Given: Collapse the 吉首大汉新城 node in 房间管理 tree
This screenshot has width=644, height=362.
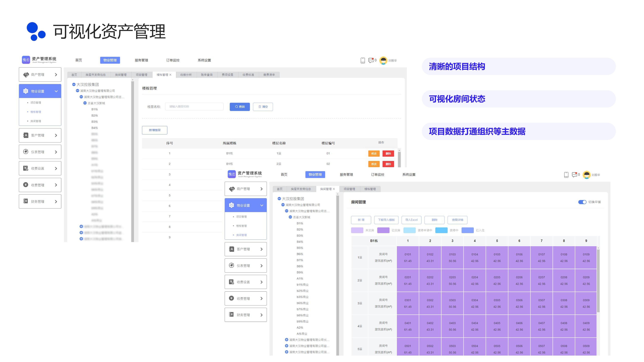Looking at the screenshot, I should click(x=290, y=217).
